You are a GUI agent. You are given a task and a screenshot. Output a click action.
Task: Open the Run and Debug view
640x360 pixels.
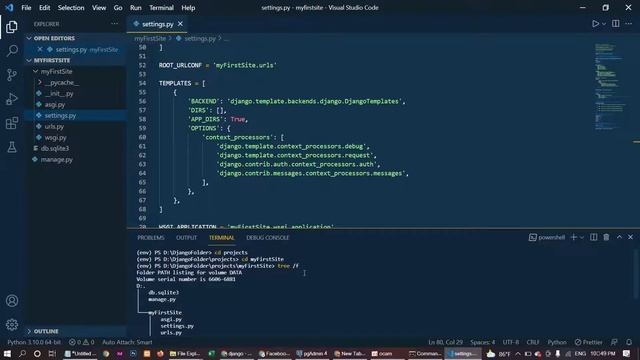12,99
